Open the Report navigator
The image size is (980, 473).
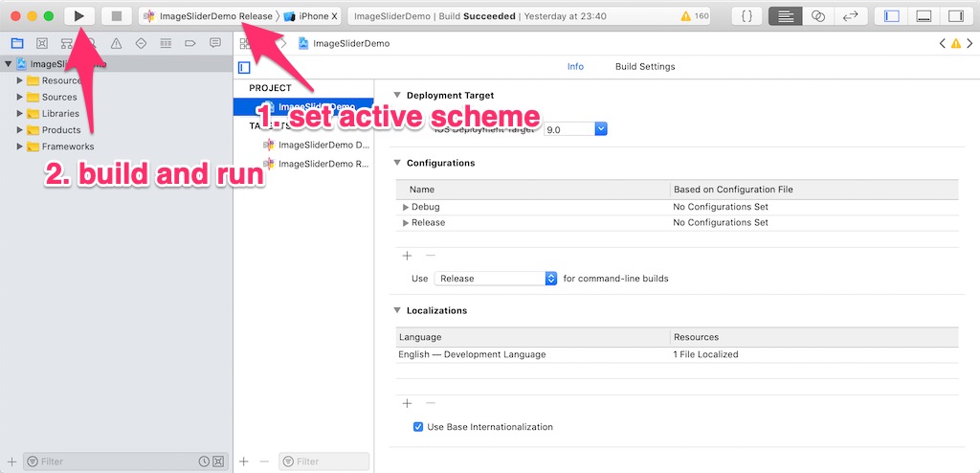pyautogui.click(x=215, y=43)
